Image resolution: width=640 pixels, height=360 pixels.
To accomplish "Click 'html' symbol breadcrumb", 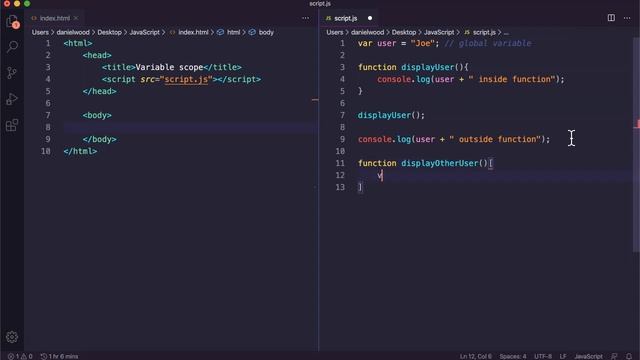I will tap(229, 32).
